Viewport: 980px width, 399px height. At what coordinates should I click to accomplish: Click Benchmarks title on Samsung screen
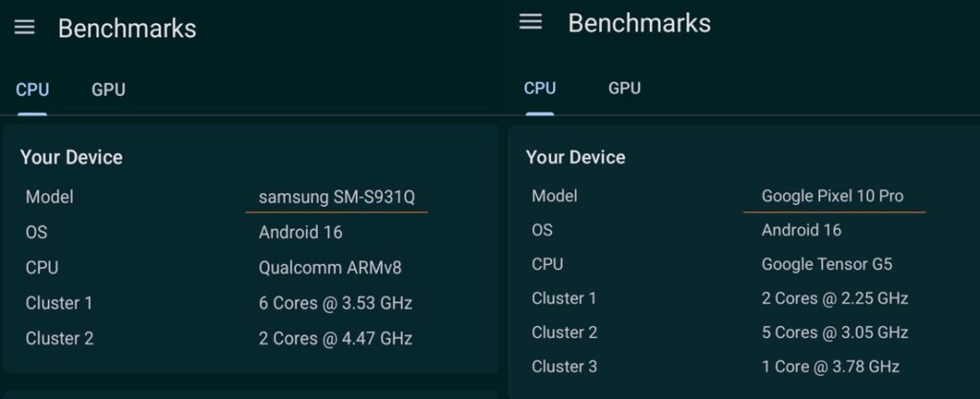[127, 29]
